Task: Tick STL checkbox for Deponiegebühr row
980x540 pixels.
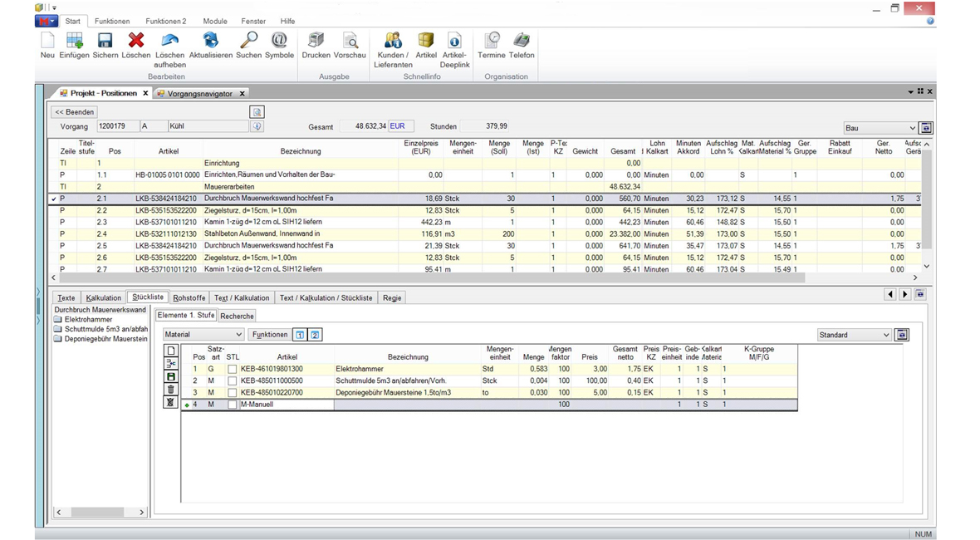Action: point(233,392)
